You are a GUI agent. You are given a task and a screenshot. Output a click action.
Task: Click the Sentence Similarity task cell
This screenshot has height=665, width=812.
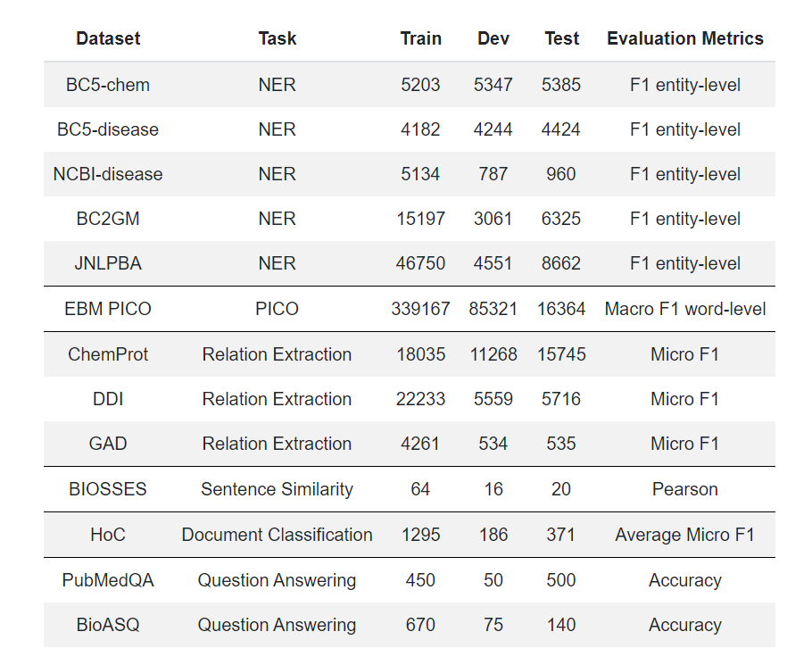coord(277,489)
